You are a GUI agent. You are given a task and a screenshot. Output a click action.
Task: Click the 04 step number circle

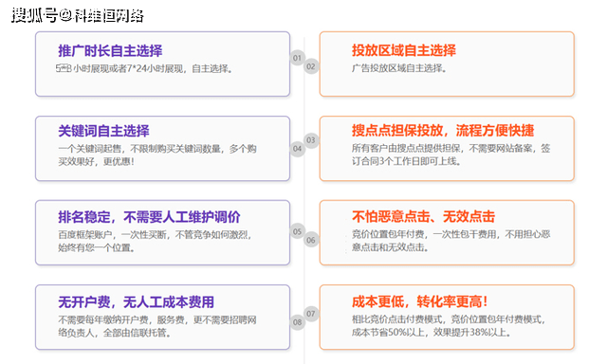(x=297, y=149)
